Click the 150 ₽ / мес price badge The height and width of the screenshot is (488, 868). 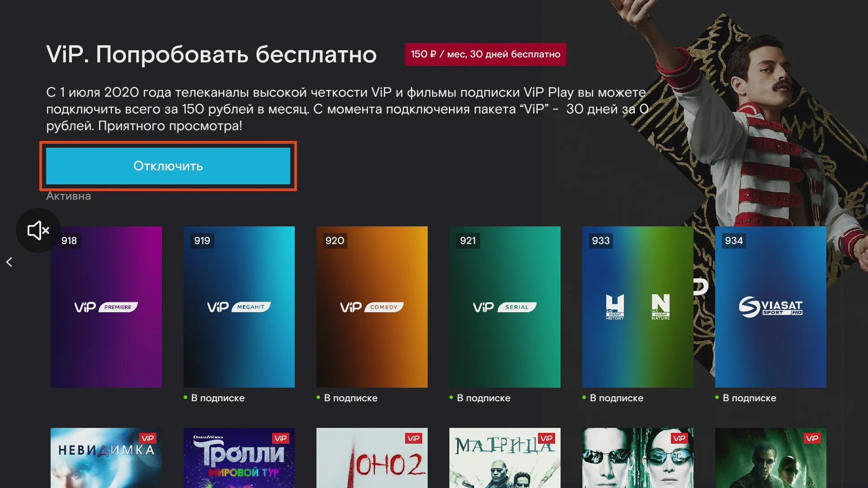pyautogui.click(x=486, y=54)
